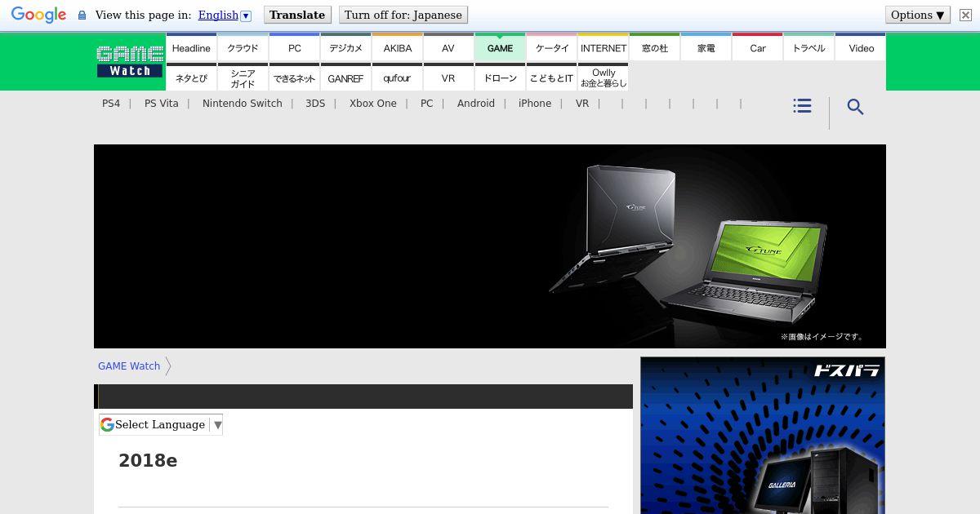This screenshot has height=514, width=980.
Task: Click the GAME Watch site logo
Action: pyautogui.click(x=130, y=61)
